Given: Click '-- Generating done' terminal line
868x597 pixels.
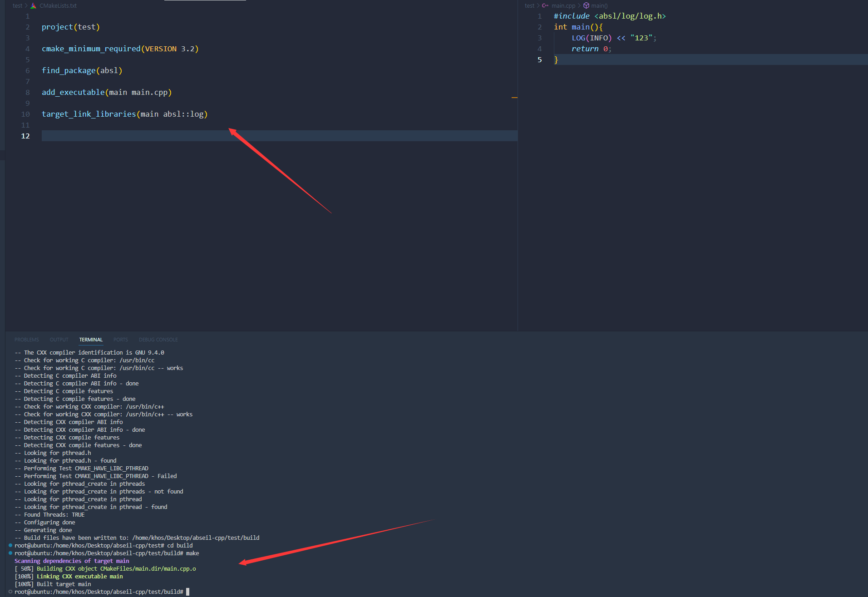Looking at the screenshot, I should 43,530.
